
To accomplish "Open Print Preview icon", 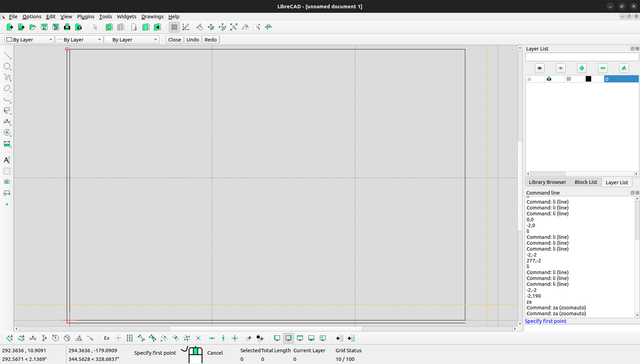I will [x=79, y=27].
